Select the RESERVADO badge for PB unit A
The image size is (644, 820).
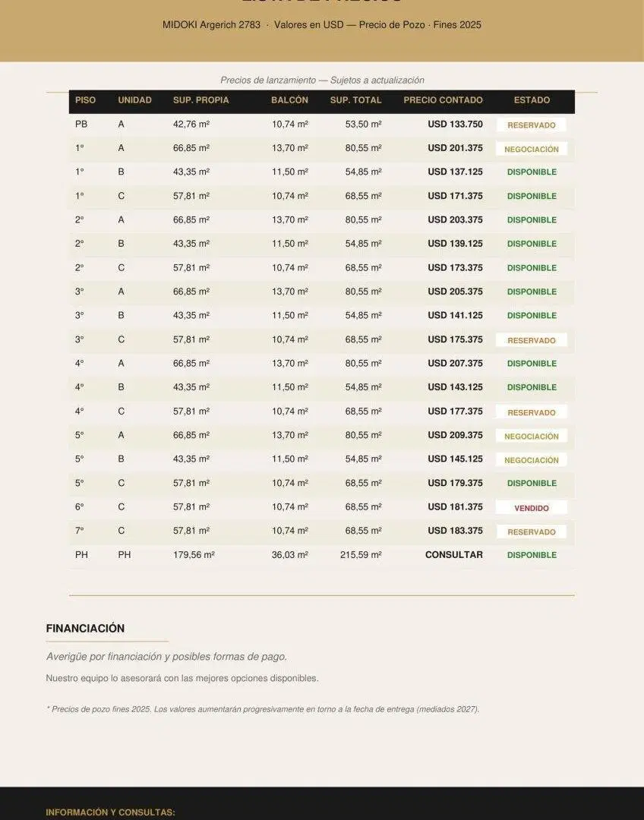tap(532, 125)
